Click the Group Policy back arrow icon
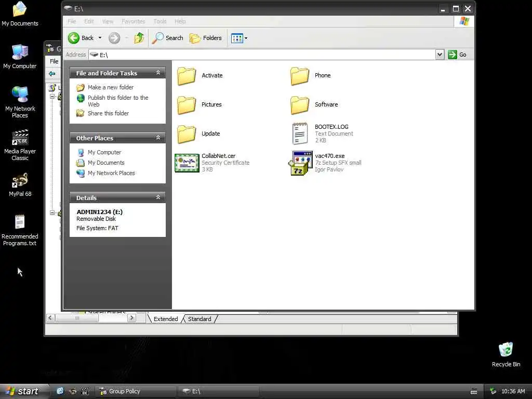This screenshot has width=532, height=399. (x=52, y=74)
